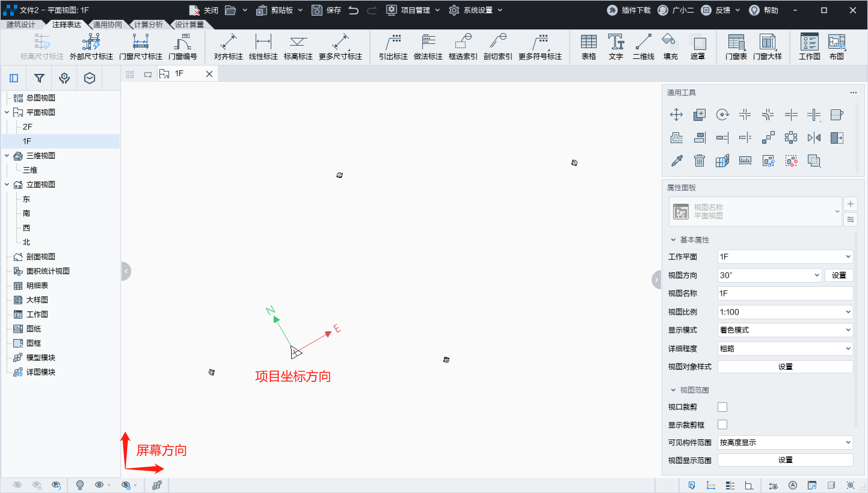The width and height of the screenshot is (868, 493).
Task: Collapse the 立面视图 tree node
Action: 7,185
